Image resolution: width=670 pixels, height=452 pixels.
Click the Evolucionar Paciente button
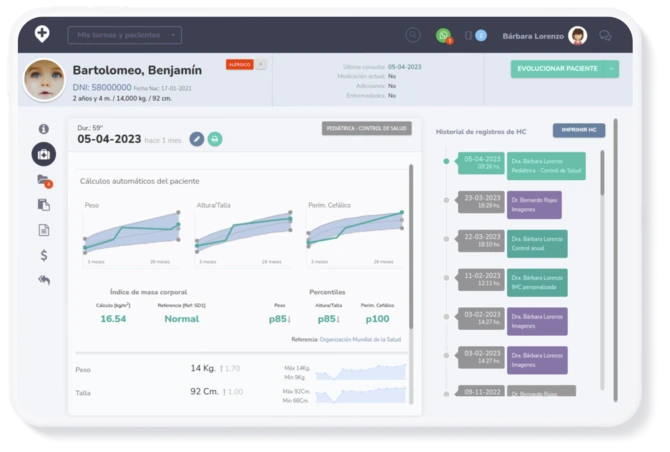557,69
